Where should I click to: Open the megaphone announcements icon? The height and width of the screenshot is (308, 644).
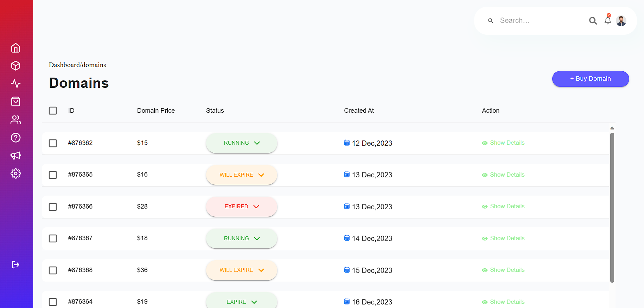pyautogui.click(x=16, y=156)
